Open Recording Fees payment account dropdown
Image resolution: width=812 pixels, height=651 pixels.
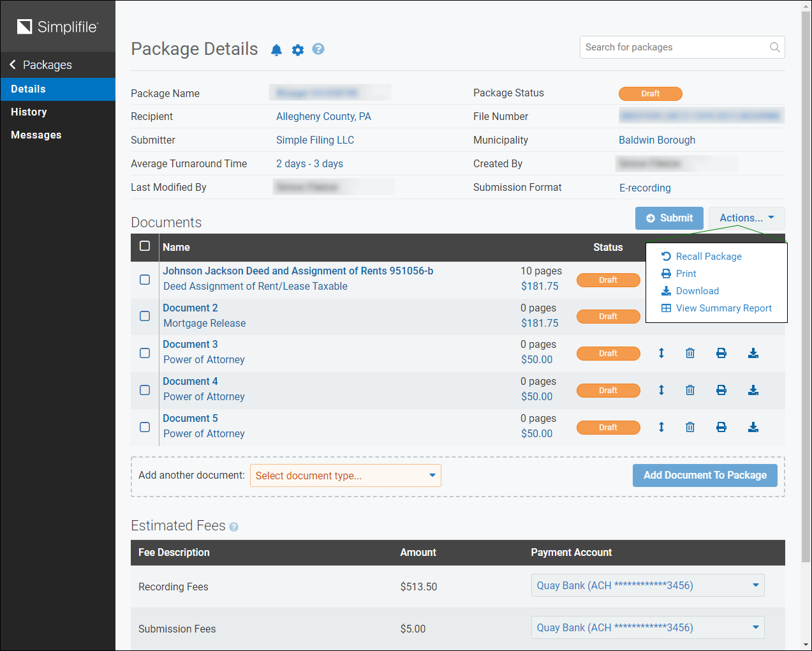pyautogui.click(x=647, y=585)
